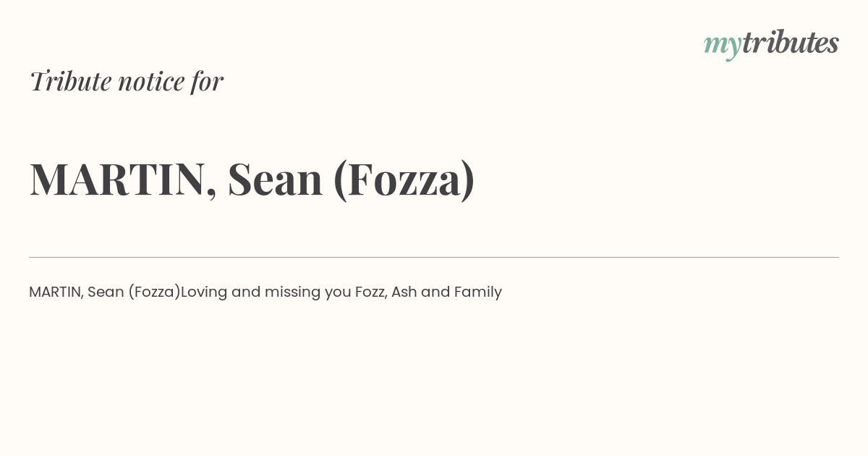Click the italic "Tribute notice for" subtitle
Image resolution: width=868 pixels, height=456 pixels.
click(x=126, y=80)
